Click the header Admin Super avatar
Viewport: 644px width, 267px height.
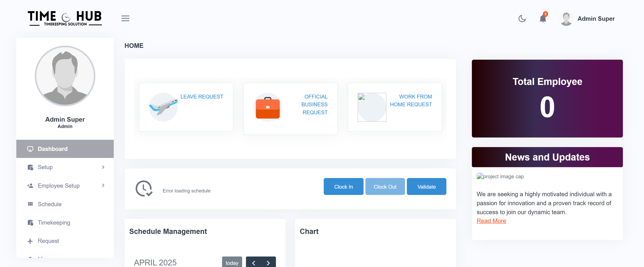(566, 19)
